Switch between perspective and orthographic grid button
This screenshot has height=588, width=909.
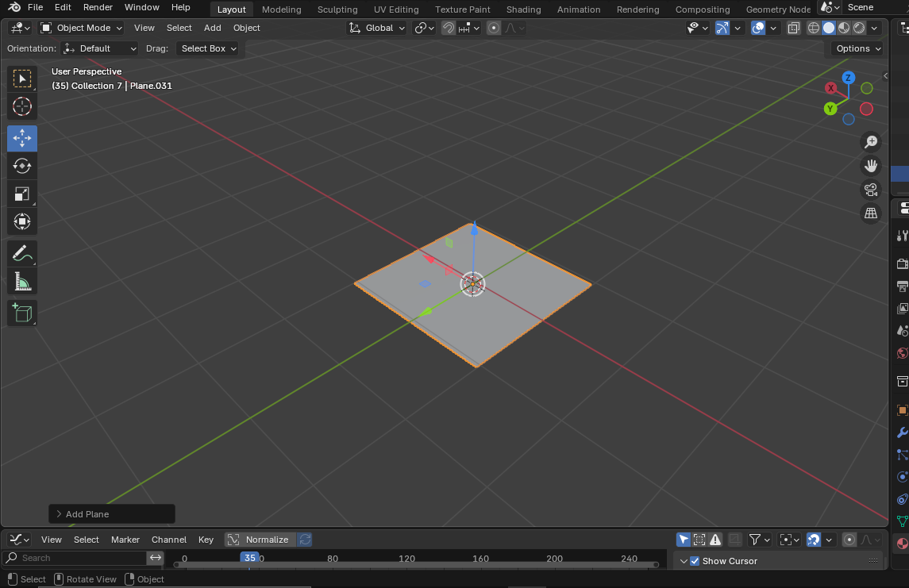(871, 213)
